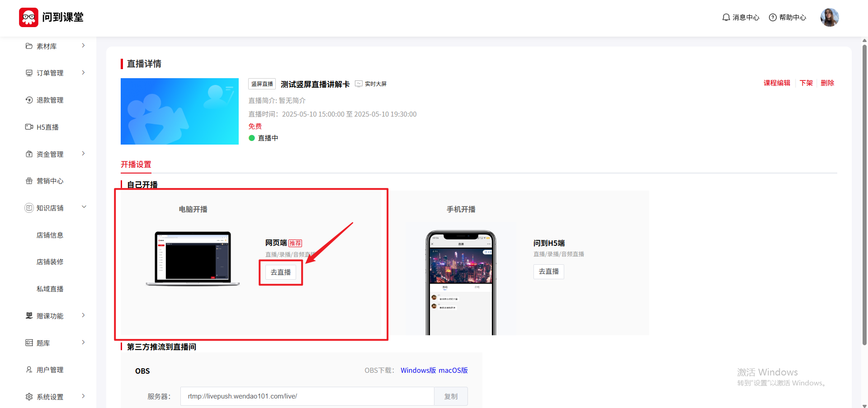Click the 电脑开播 heading
Screen dimensions: 868x408
pos(193,209)
